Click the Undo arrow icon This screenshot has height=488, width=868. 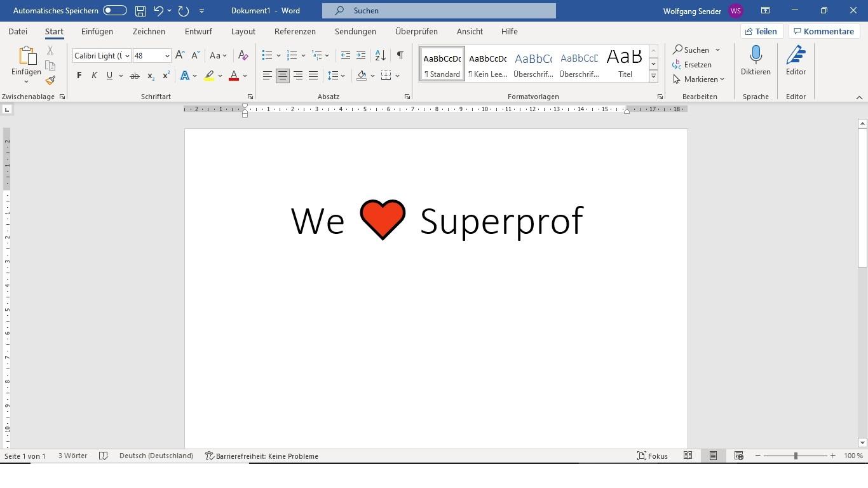[159, 11]
